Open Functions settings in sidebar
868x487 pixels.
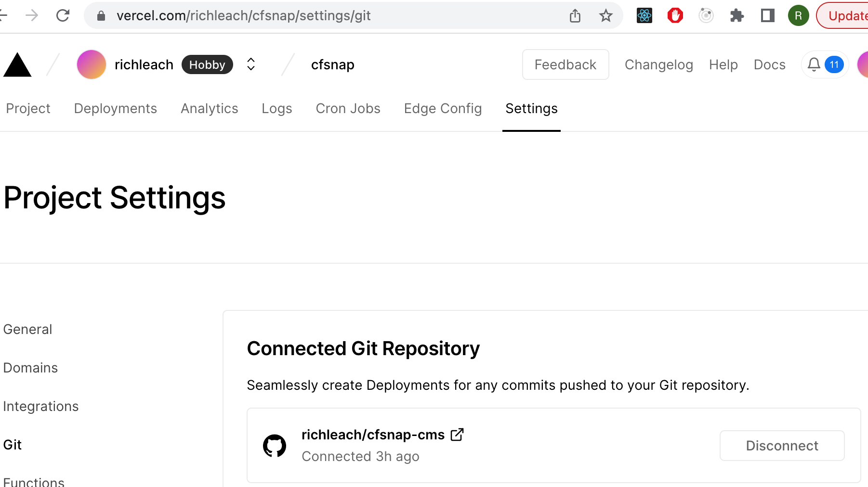[34, 482]
